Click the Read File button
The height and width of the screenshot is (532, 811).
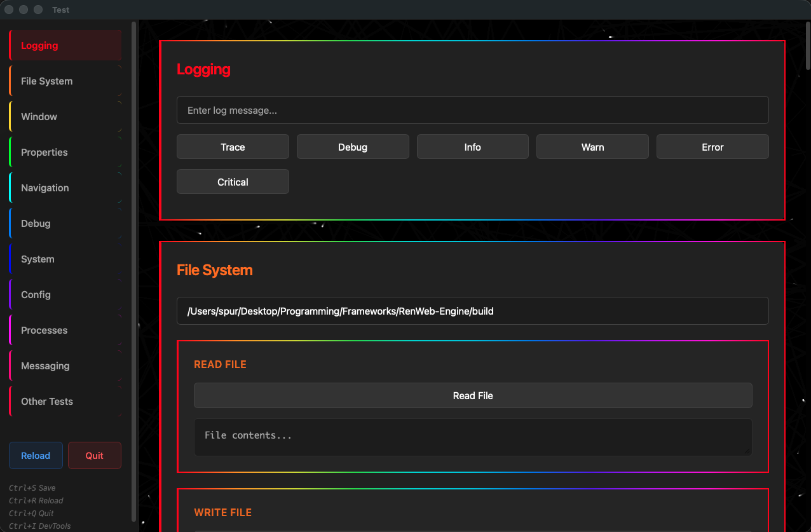pyautogui.click(x=473, y=395)
